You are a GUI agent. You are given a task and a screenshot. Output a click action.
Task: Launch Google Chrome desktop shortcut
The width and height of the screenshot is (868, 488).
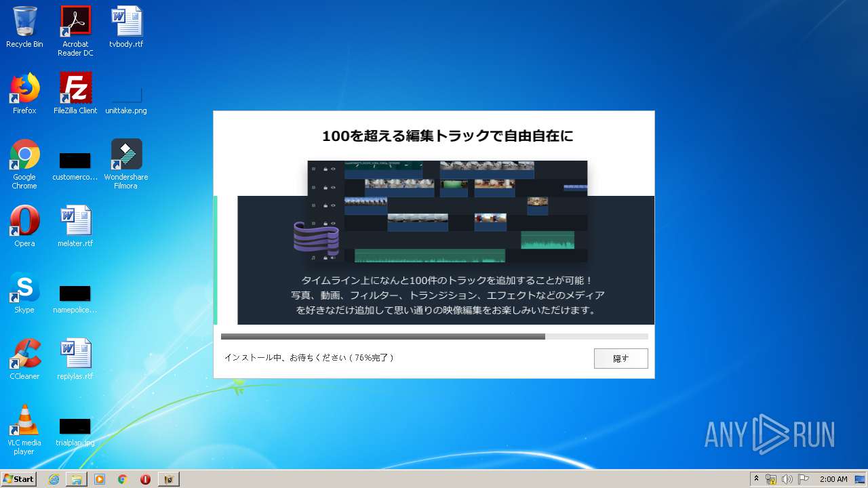click(x=24, y=164)
